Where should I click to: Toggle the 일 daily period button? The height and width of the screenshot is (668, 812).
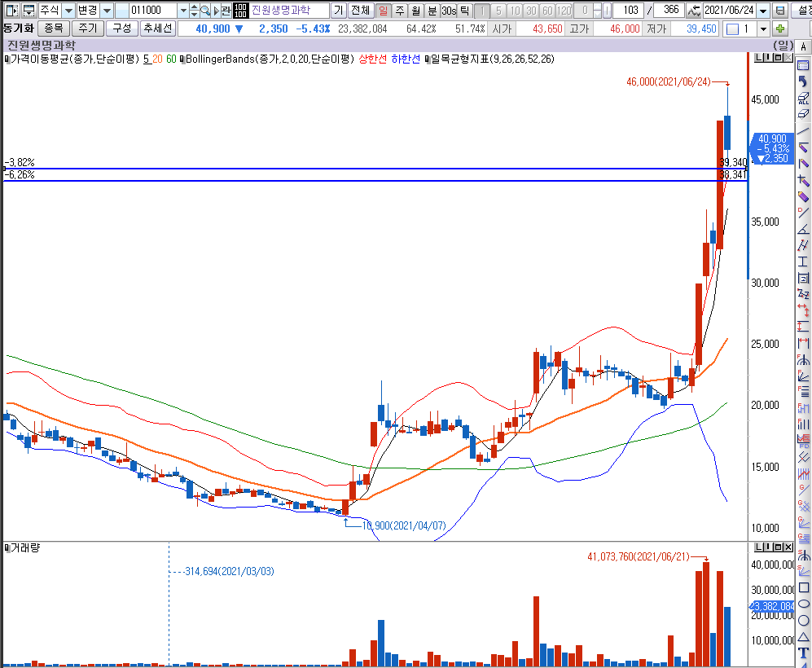(x=384, y=11)
